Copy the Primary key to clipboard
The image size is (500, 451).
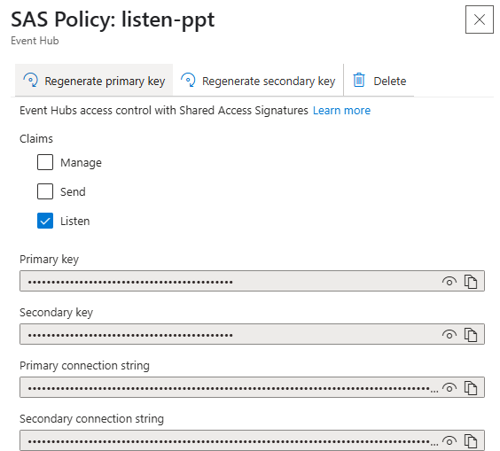[471, 282]
